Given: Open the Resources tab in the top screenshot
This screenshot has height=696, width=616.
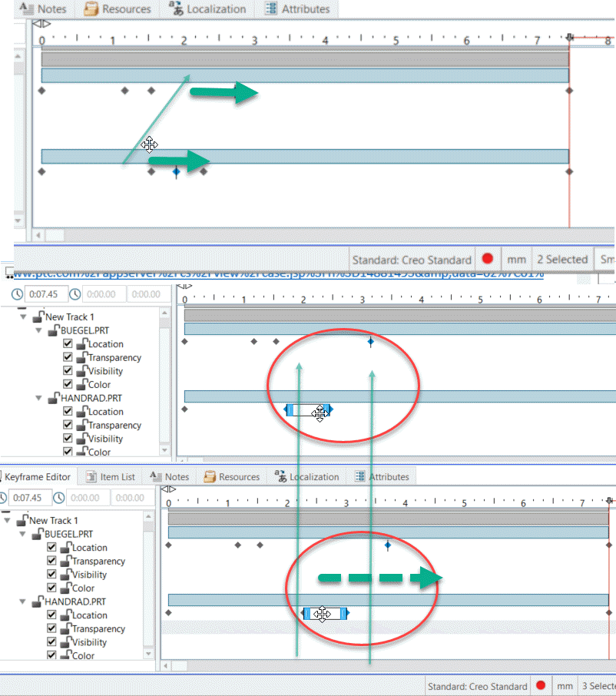Looking at the screenshot, I should click(x=118, y=9).
